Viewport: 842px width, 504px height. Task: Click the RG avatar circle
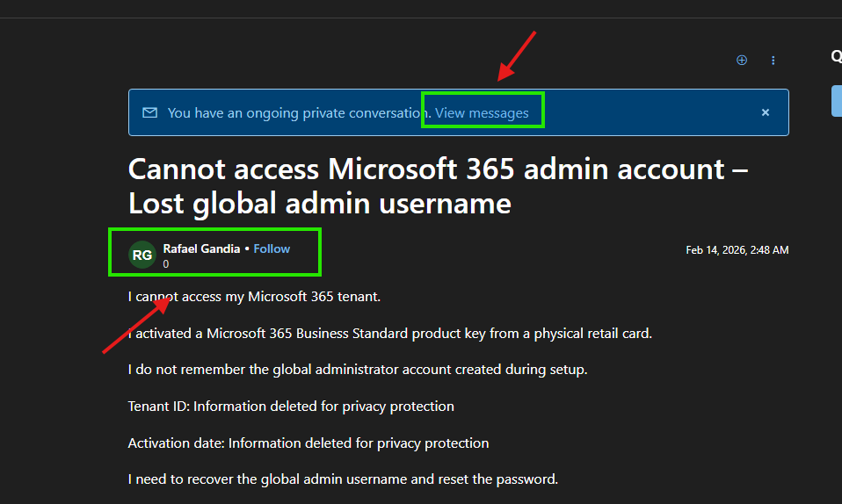pyautogui.click(x=142, y=255)
